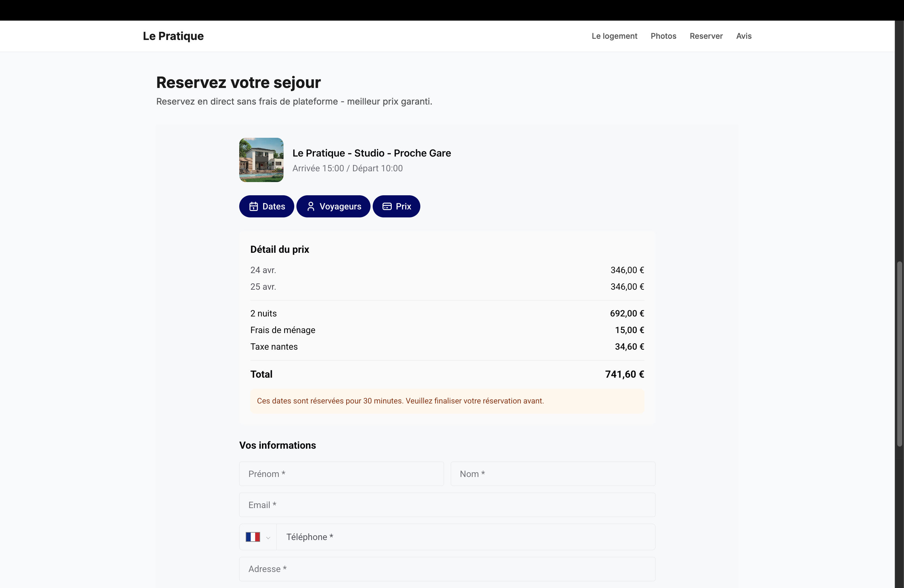Focus the Nom input field

pyautogui.click(x=553, y=474)
